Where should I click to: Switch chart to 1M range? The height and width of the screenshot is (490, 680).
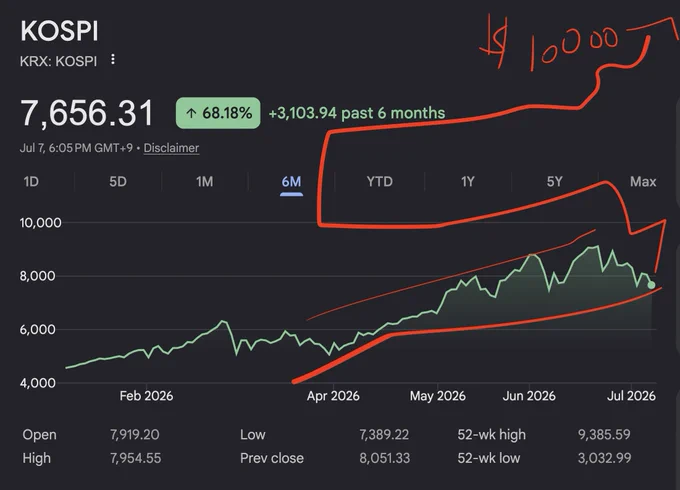click(x=204, y=181)
